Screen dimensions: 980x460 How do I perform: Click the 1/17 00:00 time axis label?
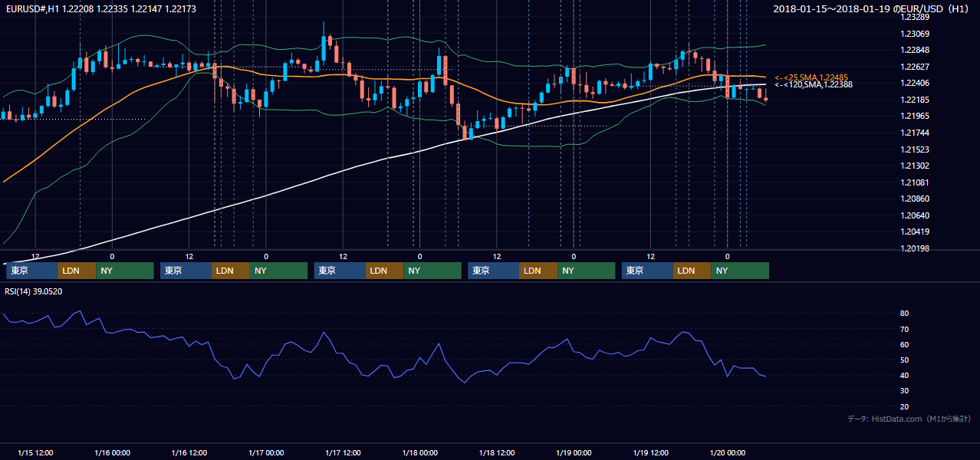point(266,453)
